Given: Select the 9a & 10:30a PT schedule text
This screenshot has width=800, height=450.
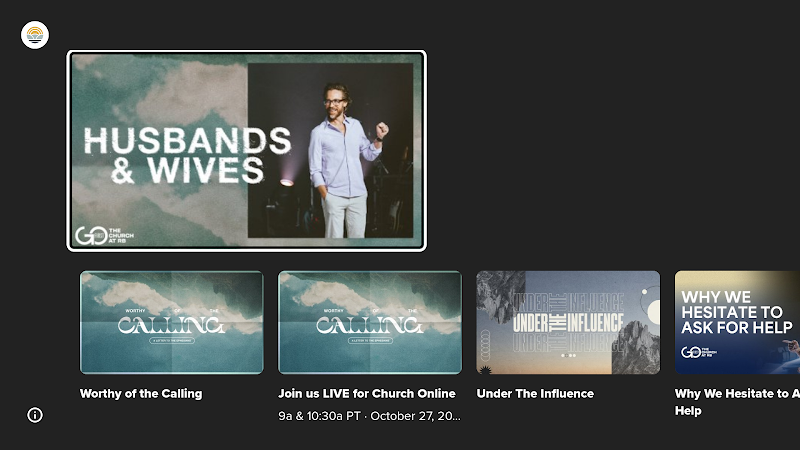Looking at the screenshot, I should pos(369,416).
